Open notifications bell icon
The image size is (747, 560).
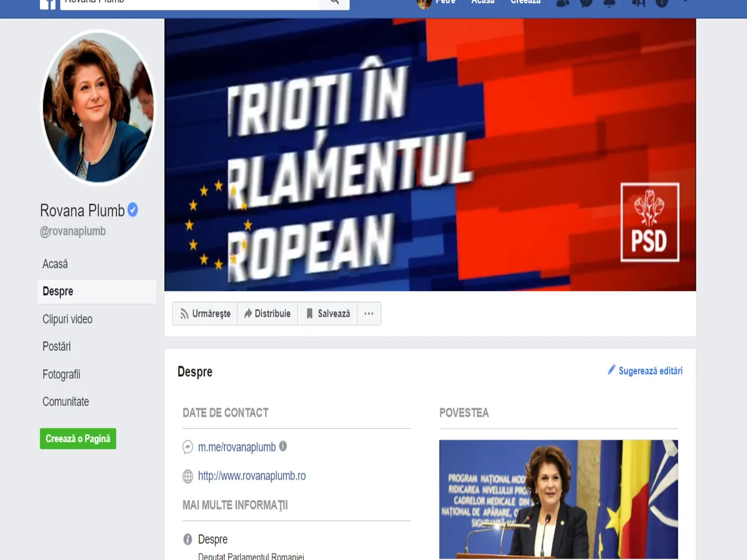(609, 2)
